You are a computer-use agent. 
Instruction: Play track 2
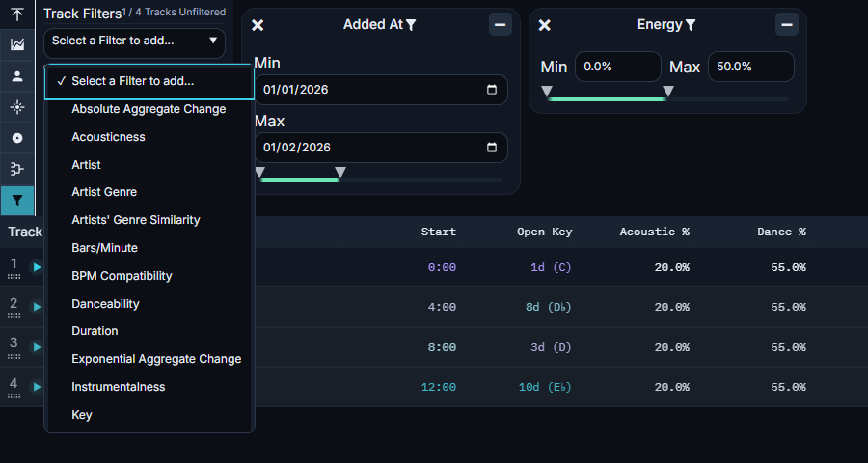pyautogui.click(x=37, y=307)
